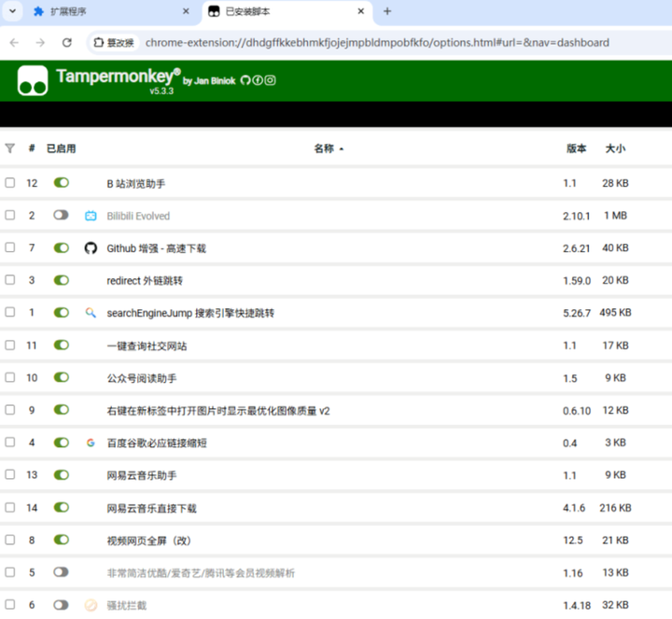Click version 4.1.6 cell
Viewport: 672px width, 619px height.
pos(574,508)
